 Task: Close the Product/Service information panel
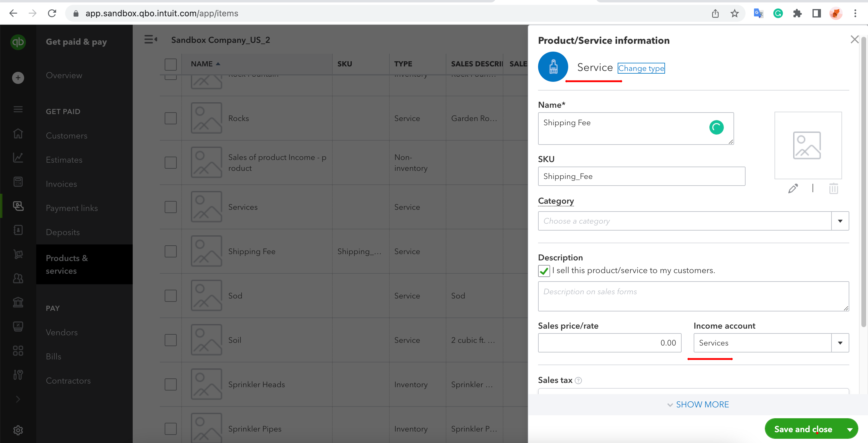854,40
